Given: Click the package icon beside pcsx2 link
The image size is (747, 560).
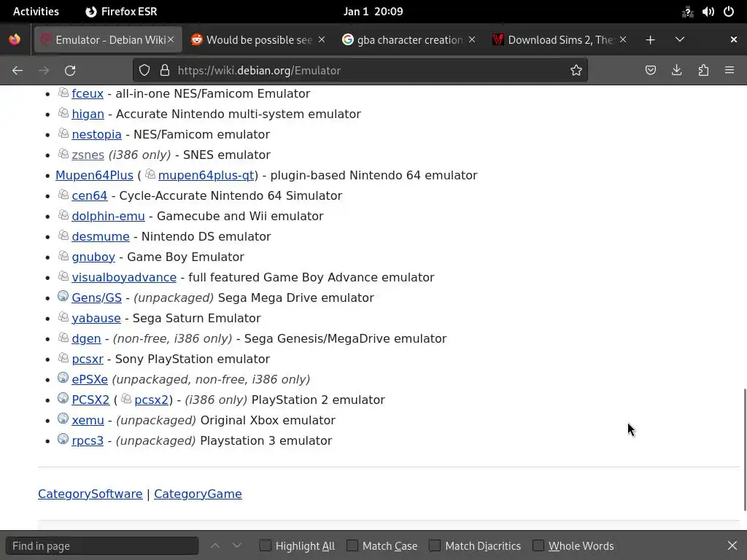Looking at the screenshot, I should point(126,399).
